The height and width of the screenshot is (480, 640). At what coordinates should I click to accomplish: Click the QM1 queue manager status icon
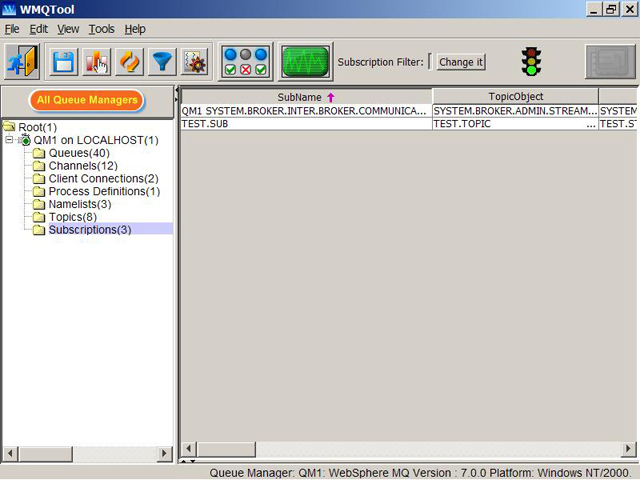[x=24, y=140]
